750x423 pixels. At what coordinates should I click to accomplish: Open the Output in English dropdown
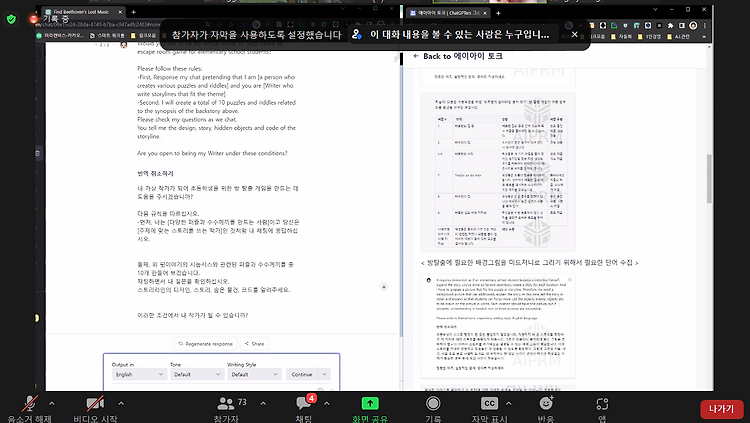(x=139, y=374)
